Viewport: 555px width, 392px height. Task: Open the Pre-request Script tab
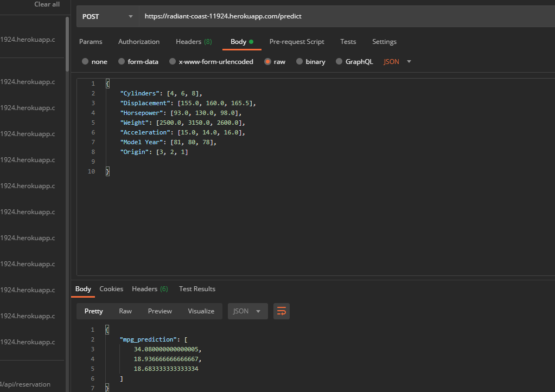[x=297, y=41]
